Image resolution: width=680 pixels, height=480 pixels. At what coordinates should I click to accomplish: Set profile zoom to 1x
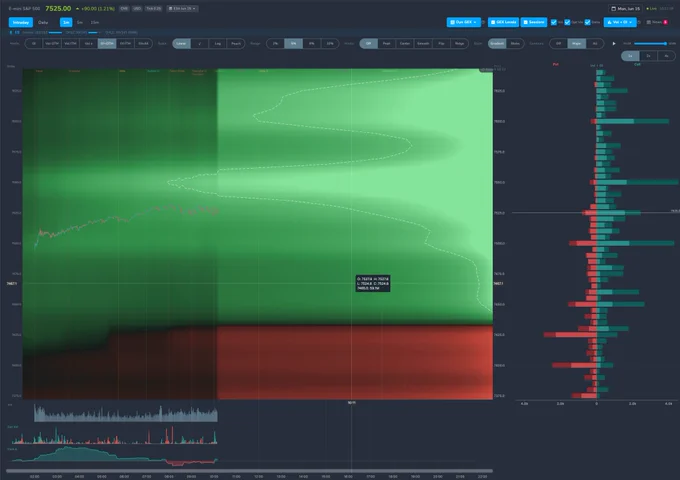630,56
